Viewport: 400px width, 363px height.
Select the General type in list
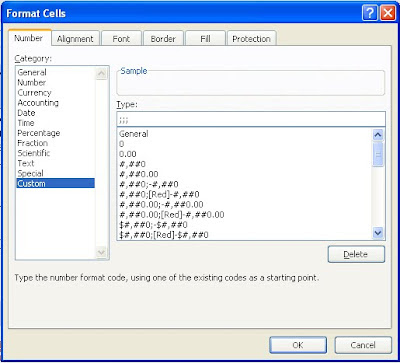coord(134,134)
